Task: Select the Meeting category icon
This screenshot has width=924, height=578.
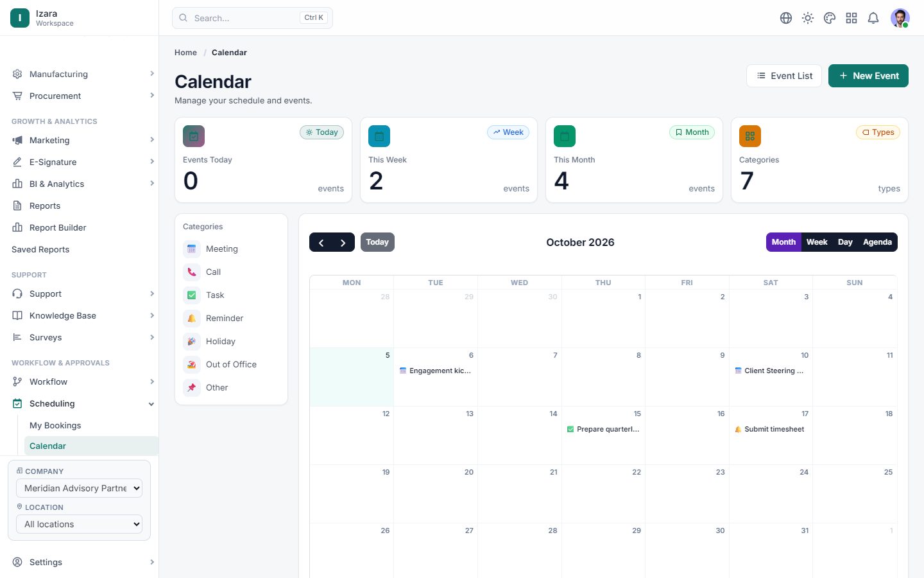Action: pos(192,249)
